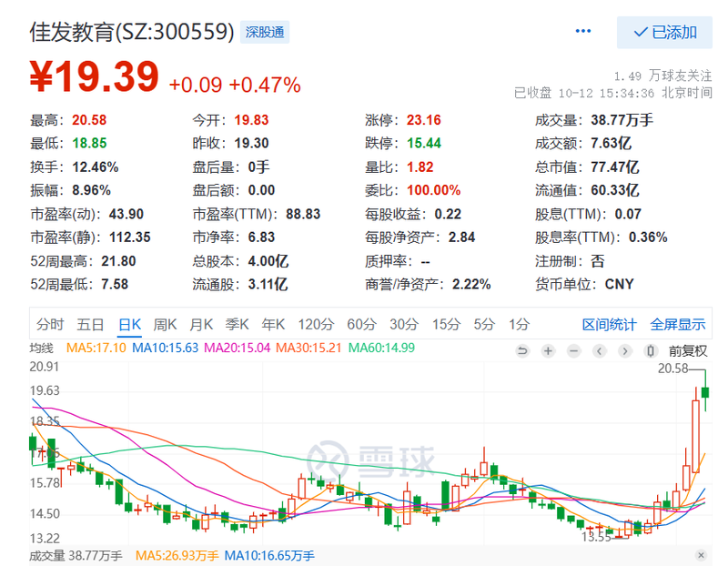Click the 1.49 万球友关注 follower count
This screenshot has height=566, width=728.
(663, 76)
